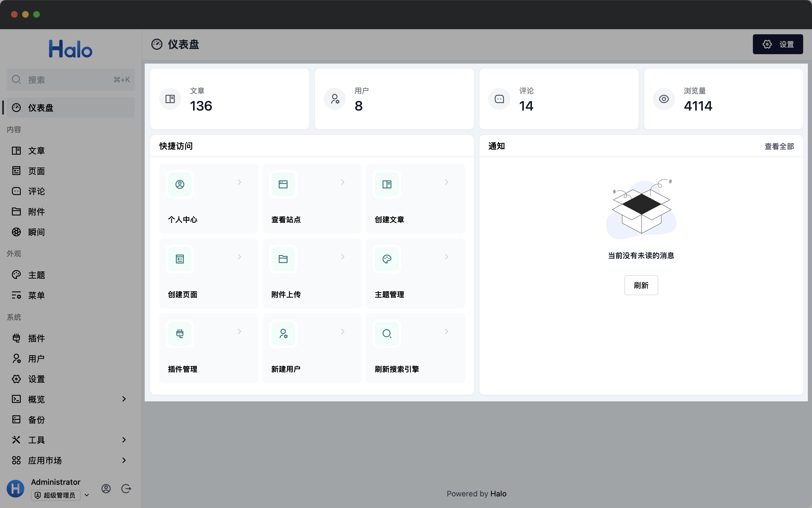
Task: Select 备份 in the sidebar
Action: [x=36, y=420]
